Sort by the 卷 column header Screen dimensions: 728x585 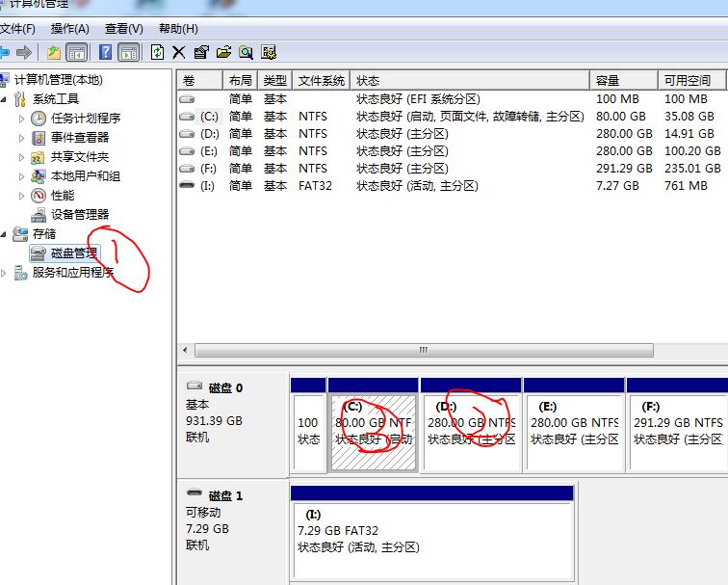(200, 81)
